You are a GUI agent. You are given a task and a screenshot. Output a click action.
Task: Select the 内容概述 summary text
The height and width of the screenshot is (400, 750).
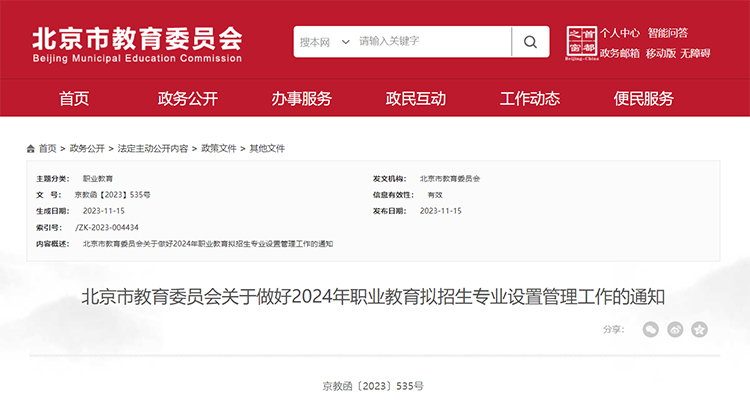(x=208, y=244)
